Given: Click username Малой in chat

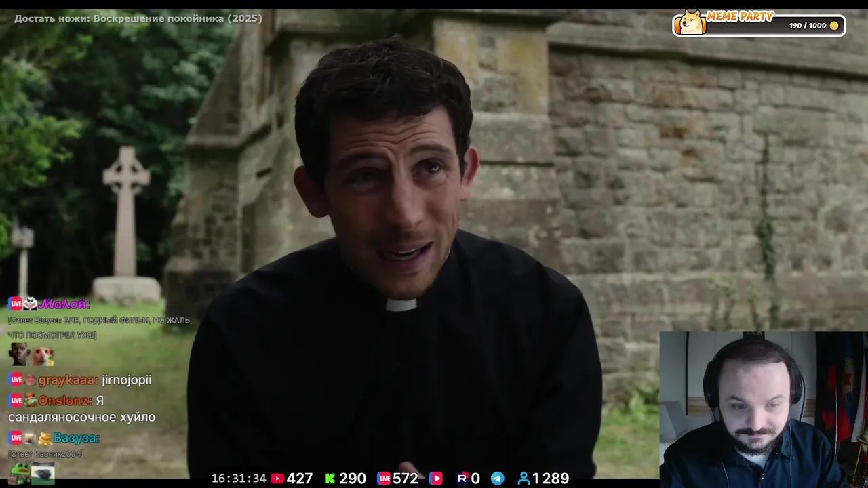Looking at the screenshot, I should click(x=64, y=304).
